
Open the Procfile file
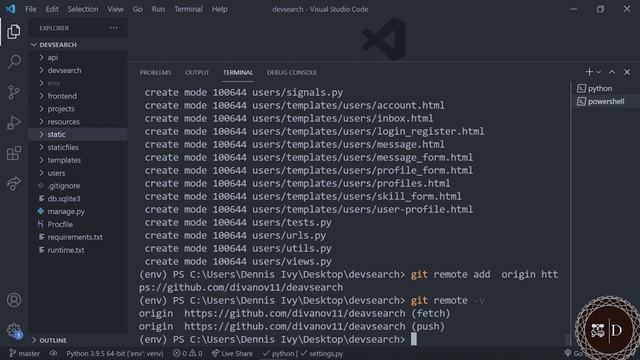78,224
